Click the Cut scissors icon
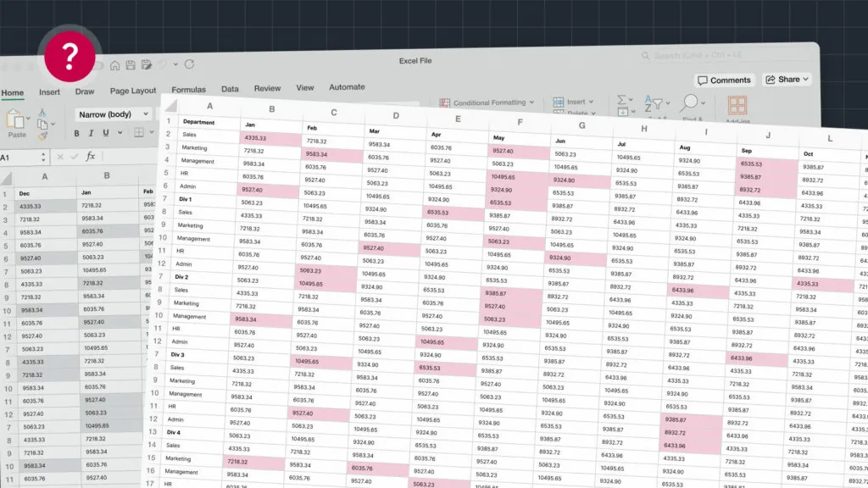Image resolution: width=868 pixels, height=488 pixels. 42,113
